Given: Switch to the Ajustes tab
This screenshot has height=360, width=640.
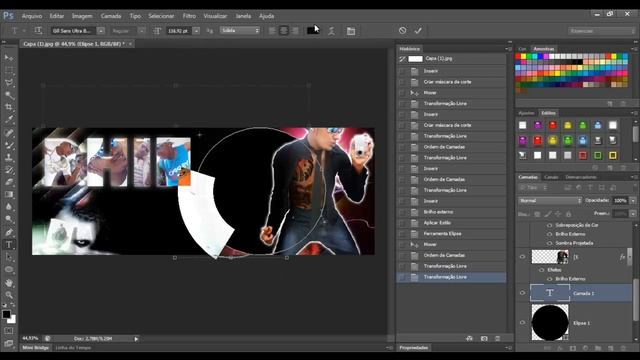Looking at the screenshot, I should 526,113.
